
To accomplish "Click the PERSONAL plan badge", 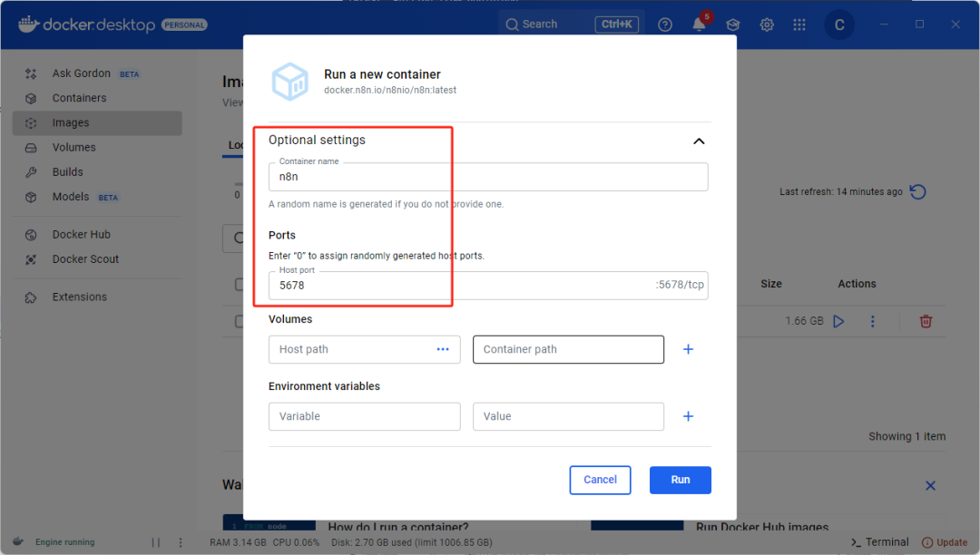I will click(x=184, y=25).
